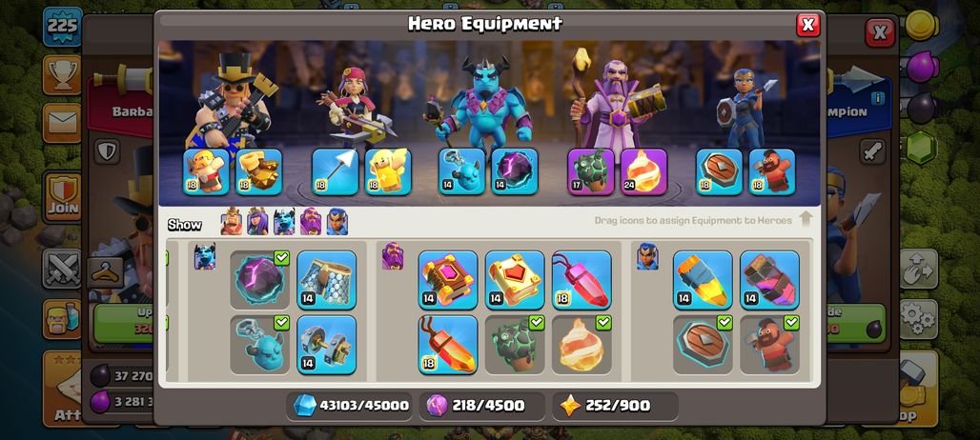Select the golden Rage Gem book, level 14
The image size is (980, 440).
pyautogui.click(x=515, y=280)
